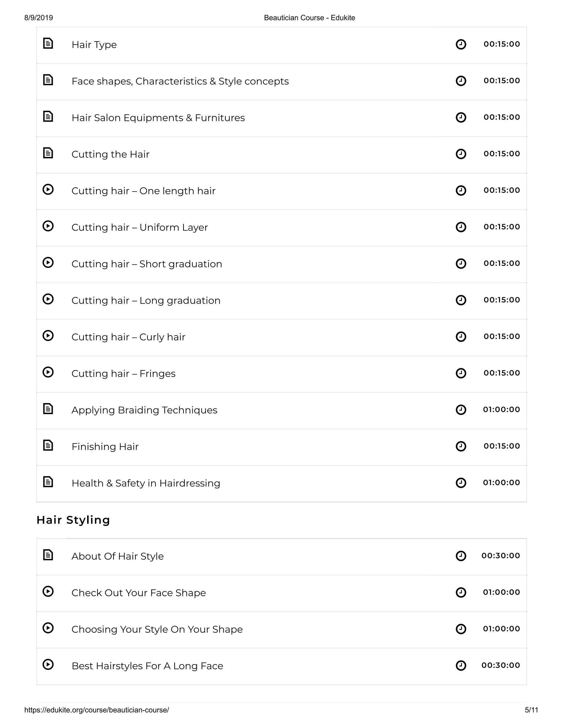Click document icon for Health & Safety in Hairdressing

[x=48, y=482]
